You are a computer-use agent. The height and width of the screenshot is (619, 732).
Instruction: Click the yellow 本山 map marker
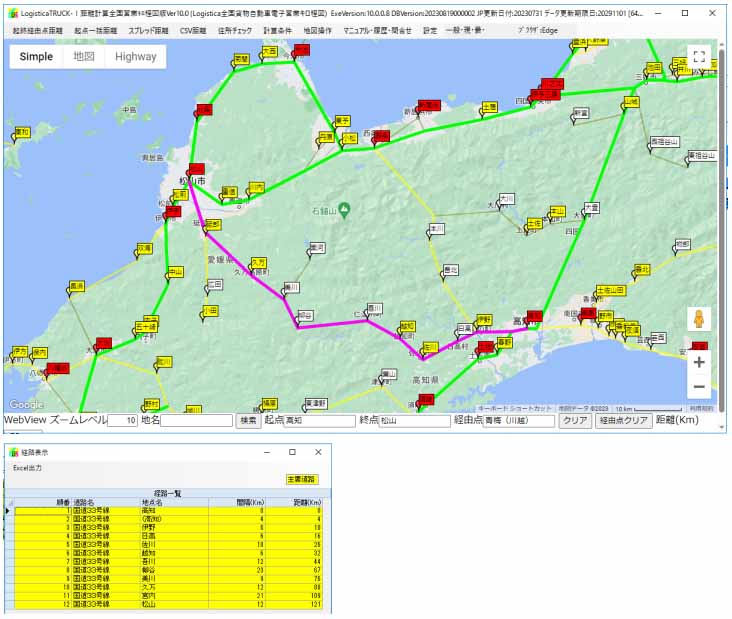tap(557, 211)
